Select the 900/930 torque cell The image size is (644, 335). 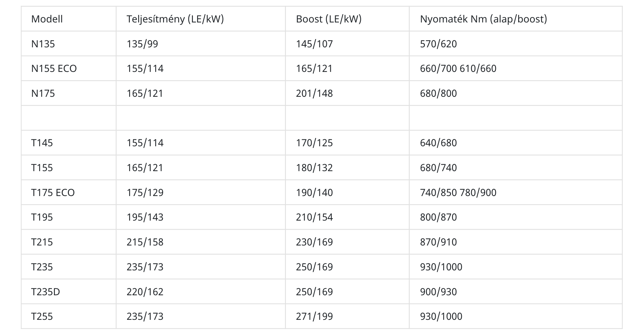tap(438, 292)
